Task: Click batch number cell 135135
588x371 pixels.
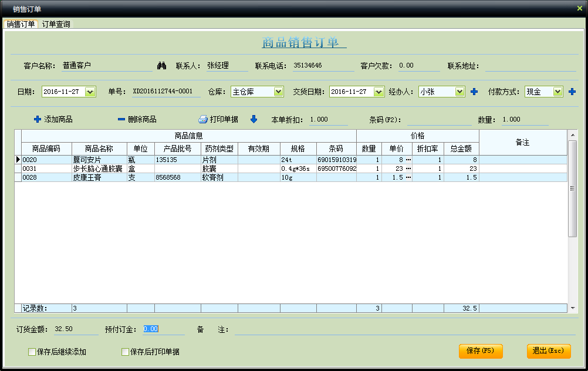Action: [178, 160]
